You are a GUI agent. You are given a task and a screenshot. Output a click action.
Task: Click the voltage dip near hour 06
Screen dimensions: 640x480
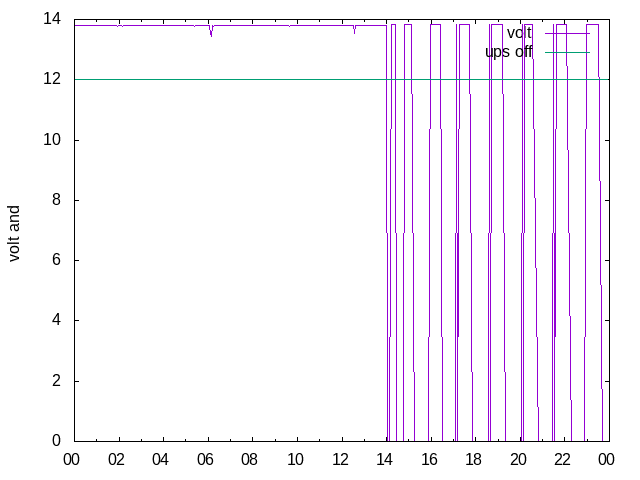(211, 31)
